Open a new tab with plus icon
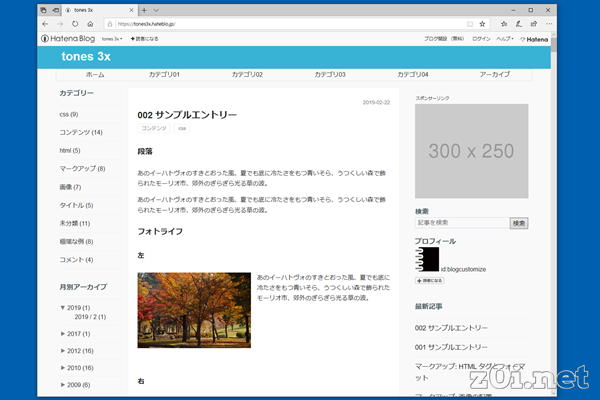Viewport: 600px width, 400px height. click(144, 10)
